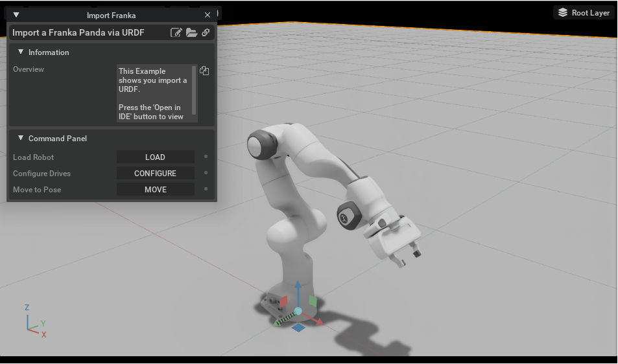Click the open folder icon in header
Viewport: 618px width, 364px height.
pyautogui.click(x=191, y=32)
